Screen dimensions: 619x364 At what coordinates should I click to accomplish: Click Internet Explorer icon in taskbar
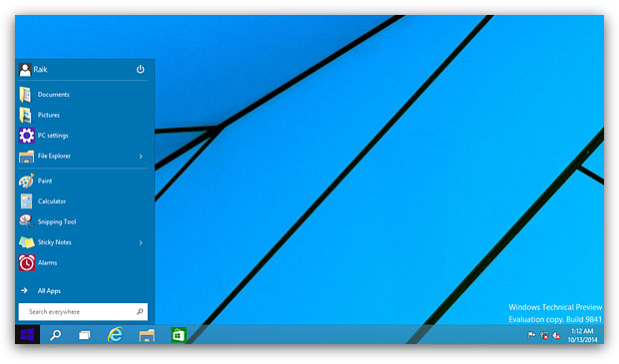(115, 335)
